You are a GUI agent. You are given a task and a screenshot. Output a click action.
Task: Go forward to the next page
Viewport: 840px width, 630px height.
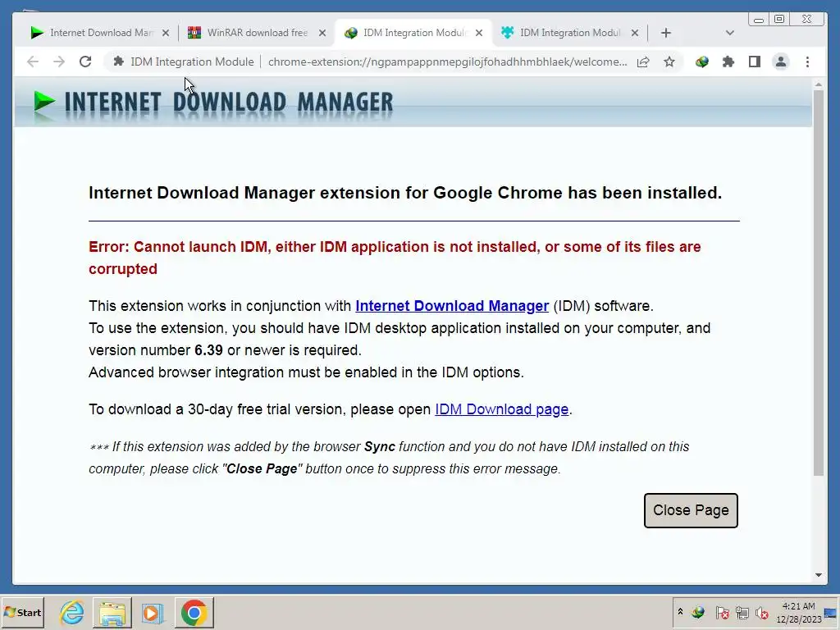point(59,62)
